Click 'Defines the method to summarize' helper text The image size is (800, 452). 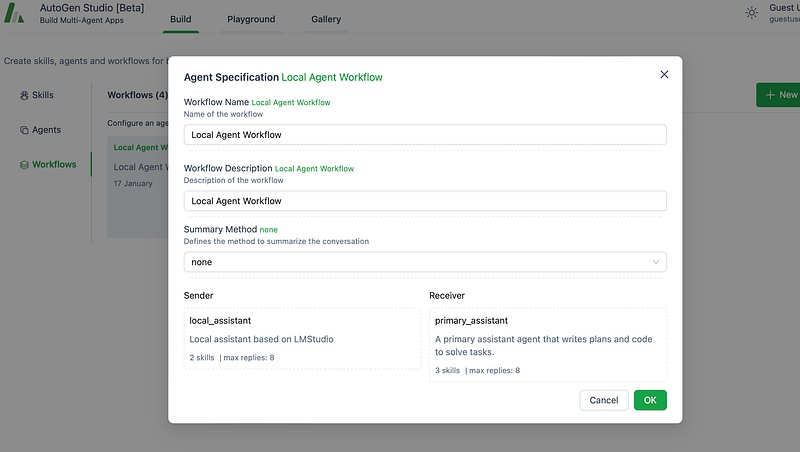[x=276, y=241]
